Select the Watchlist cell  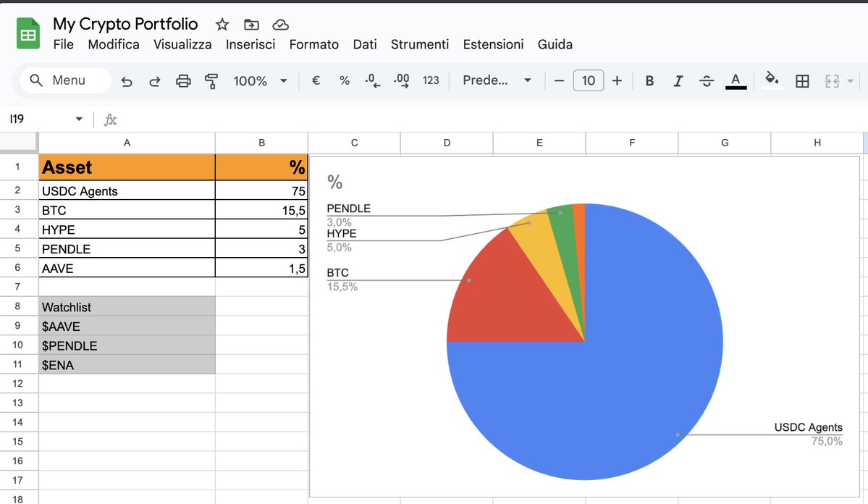[127, 307]
